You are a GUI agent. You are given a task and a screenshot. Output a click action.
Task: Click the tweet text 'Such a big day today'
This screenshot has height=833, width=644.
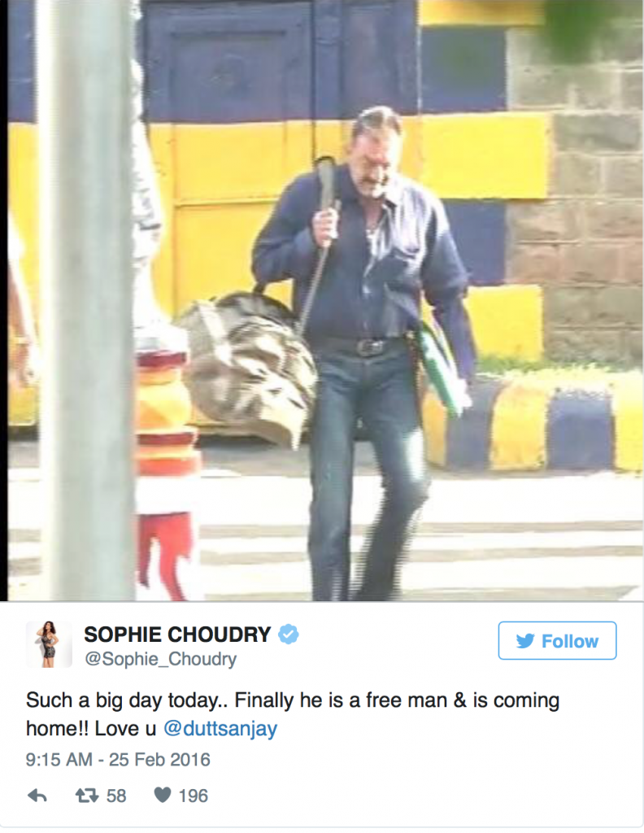click(122, 700)
